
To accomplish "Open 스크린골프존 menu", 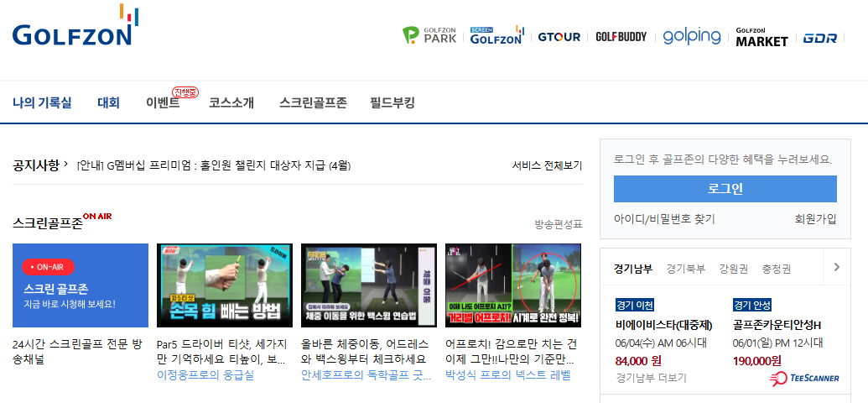I will coord(314,103).
